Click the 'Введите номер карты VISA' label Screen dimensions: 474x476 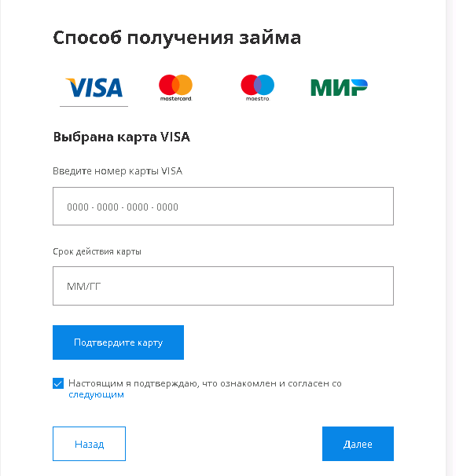[117, 171]
